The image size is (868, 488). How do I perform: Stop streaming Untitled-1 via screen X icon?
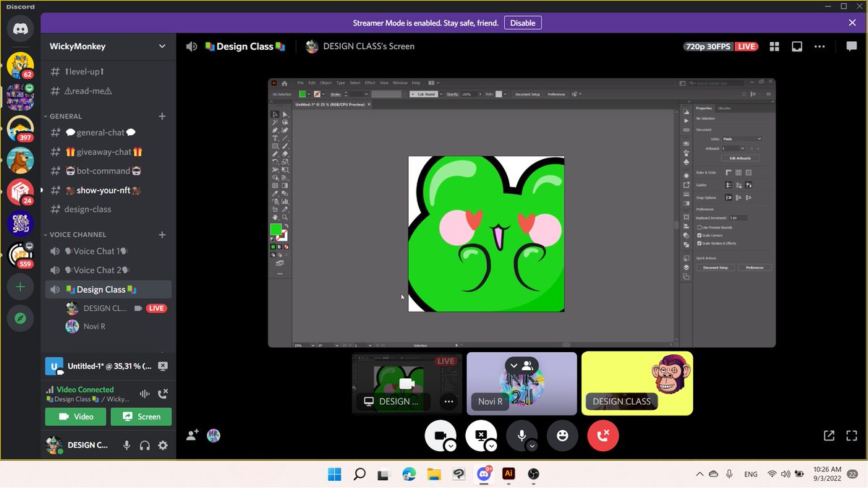(x=163, y=367)
